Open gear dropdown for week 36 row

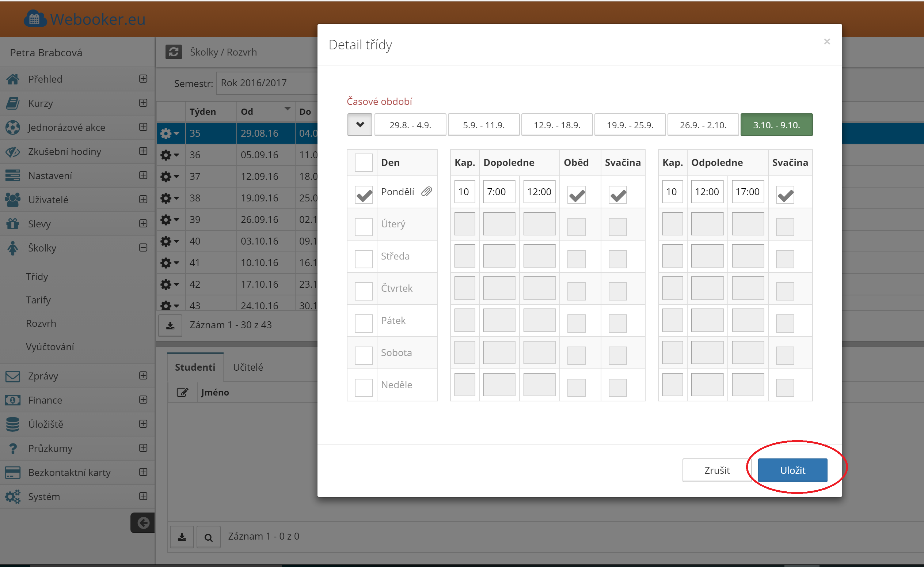pyautogui.click(x=170, y=155)
